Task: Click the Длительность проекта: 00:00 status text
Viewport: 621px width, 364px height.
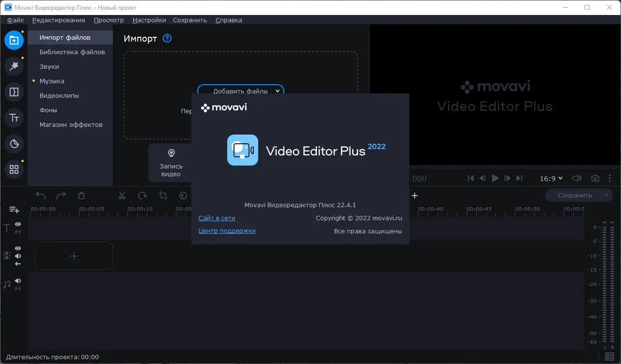Action: click(x=52, y=357)
